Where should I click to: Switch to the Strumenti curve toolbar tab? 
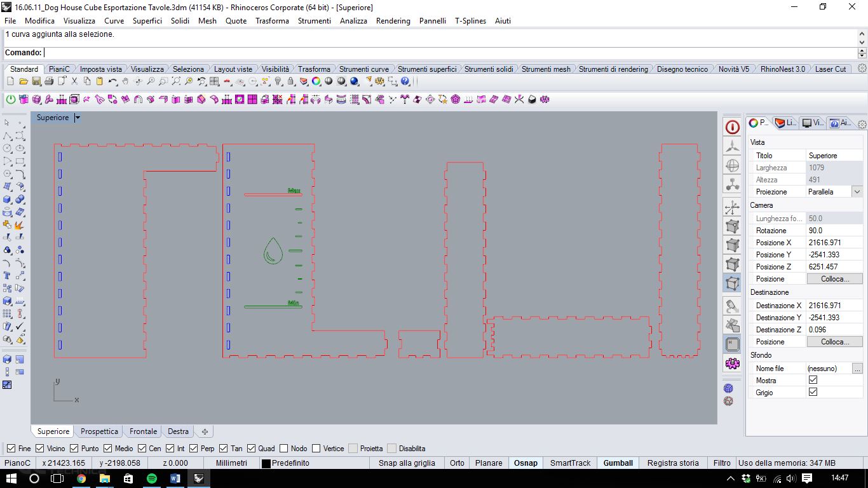364,69
